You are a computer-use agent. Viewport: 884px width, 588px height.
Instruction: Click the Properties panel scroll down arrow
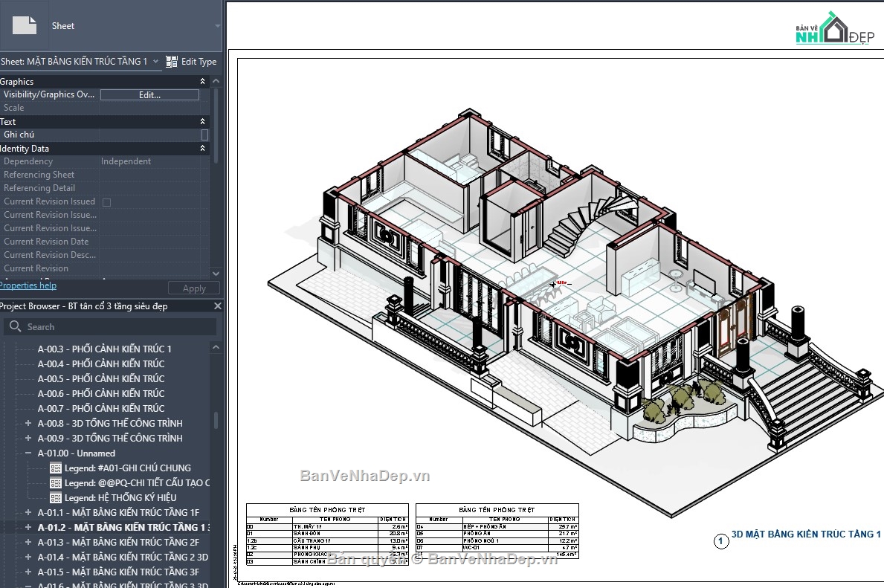(216, 273)
